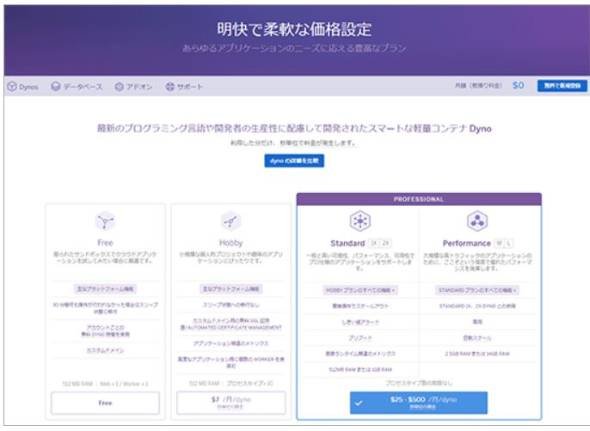Toggle the Standard 2X size option
This screenshot has width=590, height=431.
[385, 243]
